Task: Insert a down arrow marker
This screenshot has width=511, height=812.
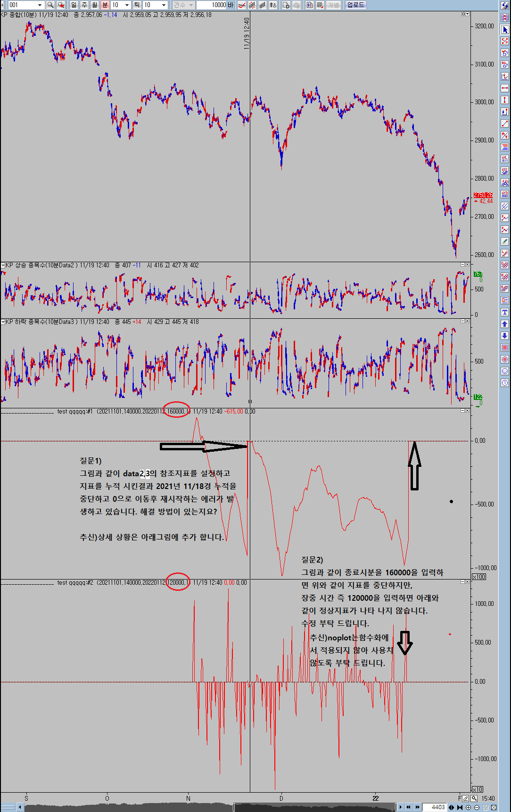Action: click(505, 336)
